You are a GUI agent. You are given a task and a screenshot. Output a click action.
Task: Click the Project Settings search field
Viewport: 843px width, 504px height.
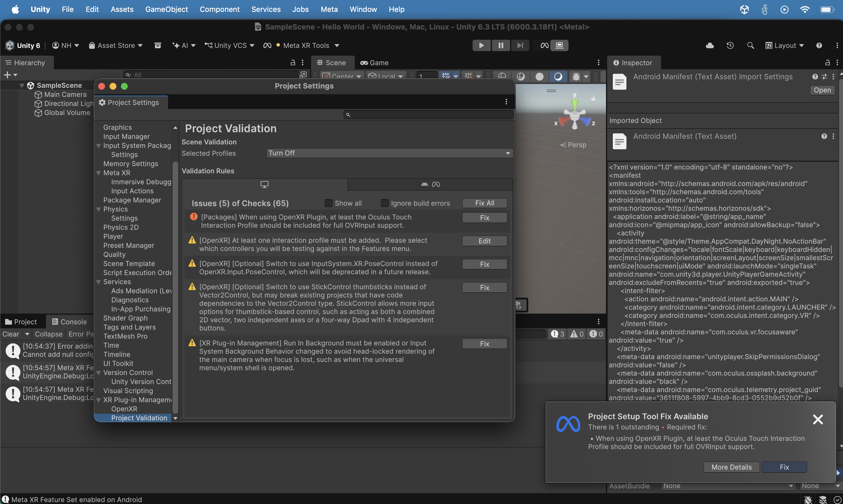(x=428, y=115)
